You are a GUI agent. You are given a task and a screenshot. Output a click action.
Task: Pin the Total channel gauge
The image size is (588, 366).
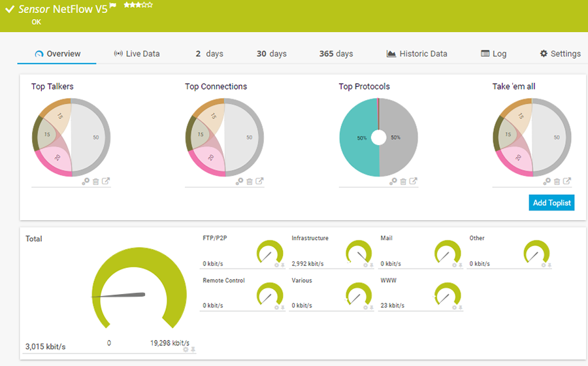[193, 350]
